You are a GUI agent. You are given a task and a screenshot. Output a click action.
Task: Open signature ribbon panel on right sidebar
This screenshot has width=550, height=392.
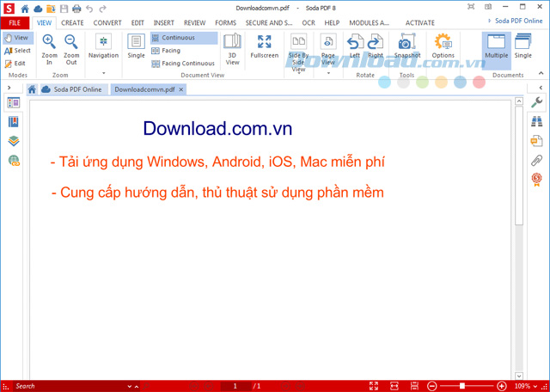(536, 180)
